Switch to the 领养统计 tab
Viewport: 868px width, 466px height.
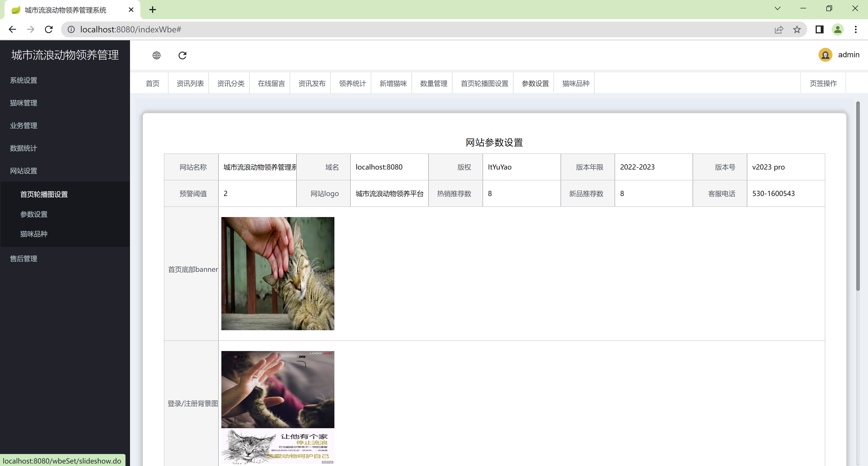coord(352,83)
